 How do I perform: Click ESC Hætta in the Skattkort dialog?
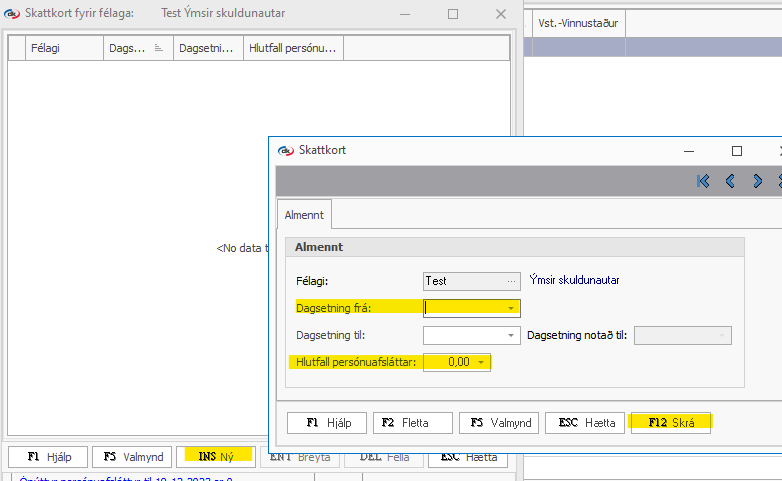coord(585,422)
